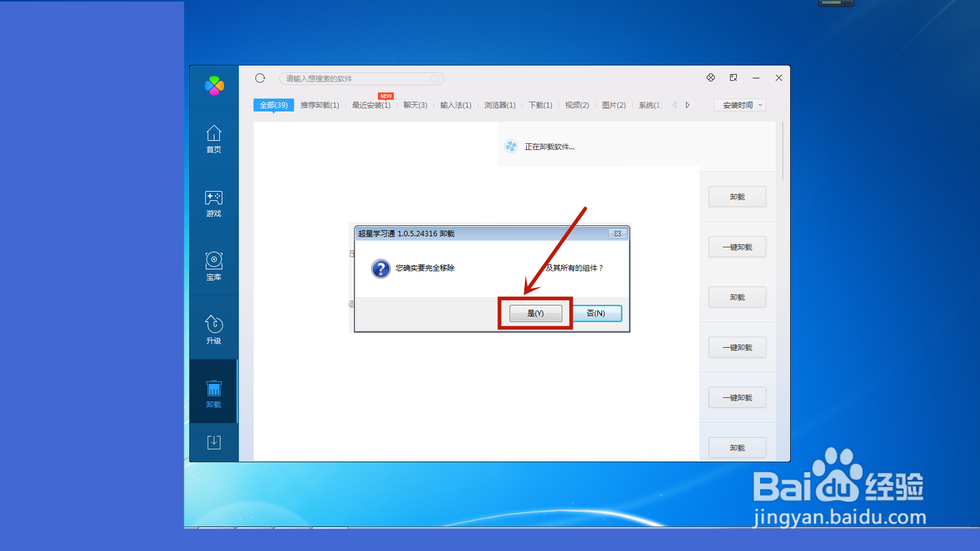
Task: Open the 游戏 games section in sidebar
Action: click(x=214, y=203)
